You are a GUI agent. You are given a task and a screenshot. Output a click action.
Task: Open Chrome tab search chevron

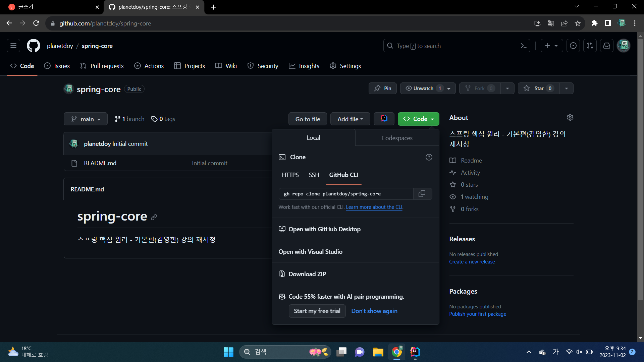577,6
